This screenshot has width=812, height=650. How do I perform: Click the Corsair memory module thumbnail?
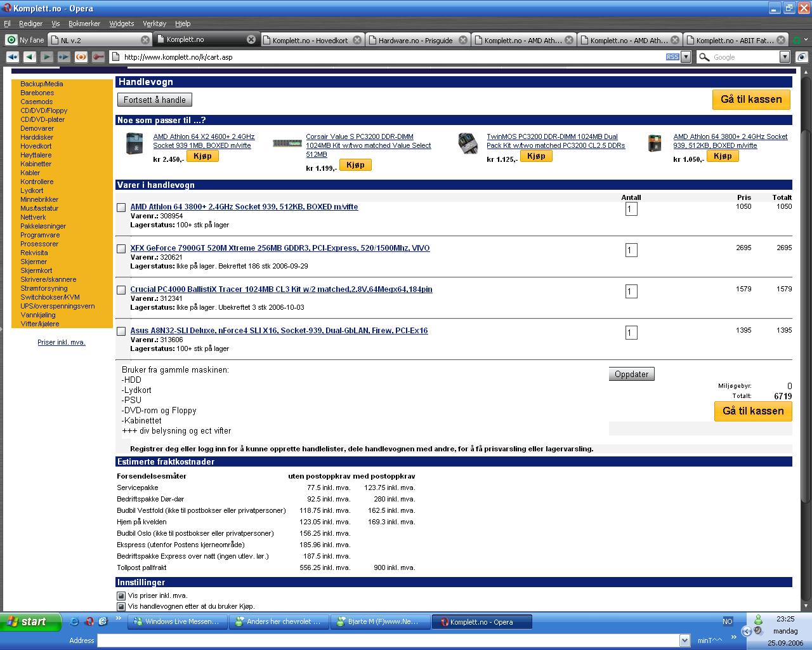(x=287, y=143)
